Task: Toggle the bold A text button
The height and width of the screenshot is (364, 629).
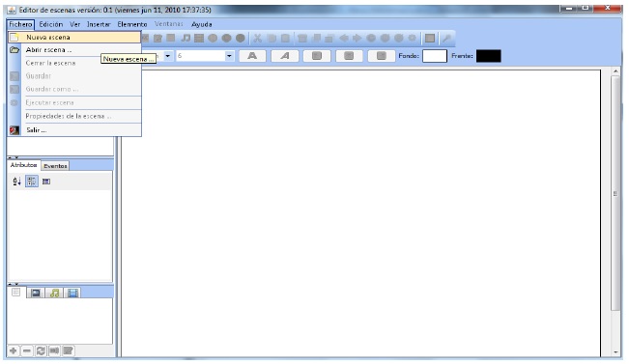Action: point(252,56)
